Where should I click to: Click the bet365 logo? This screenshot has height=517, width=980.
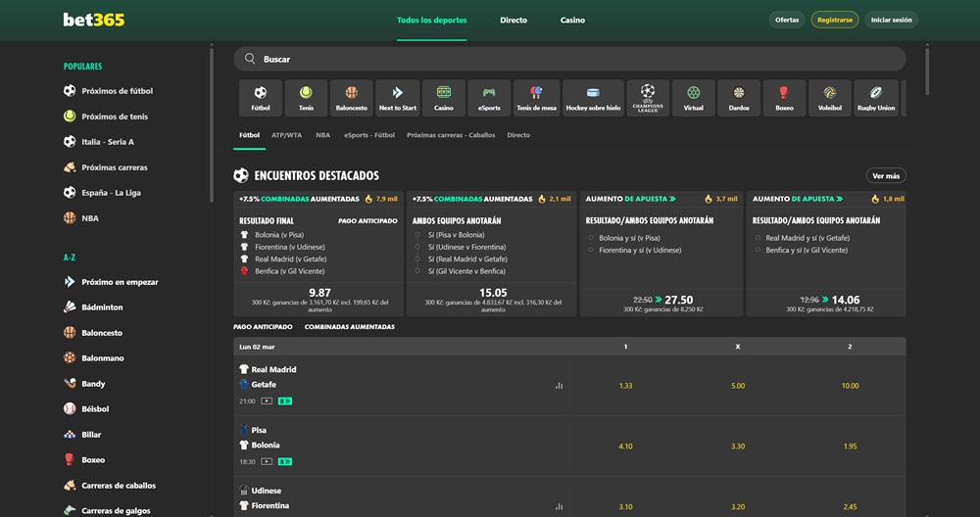[x=94, y=20]
